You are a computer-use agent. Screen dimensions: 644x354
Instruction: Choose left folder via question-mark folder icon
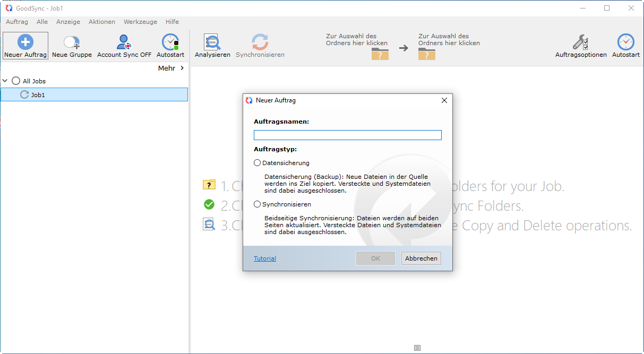(380, 54)
